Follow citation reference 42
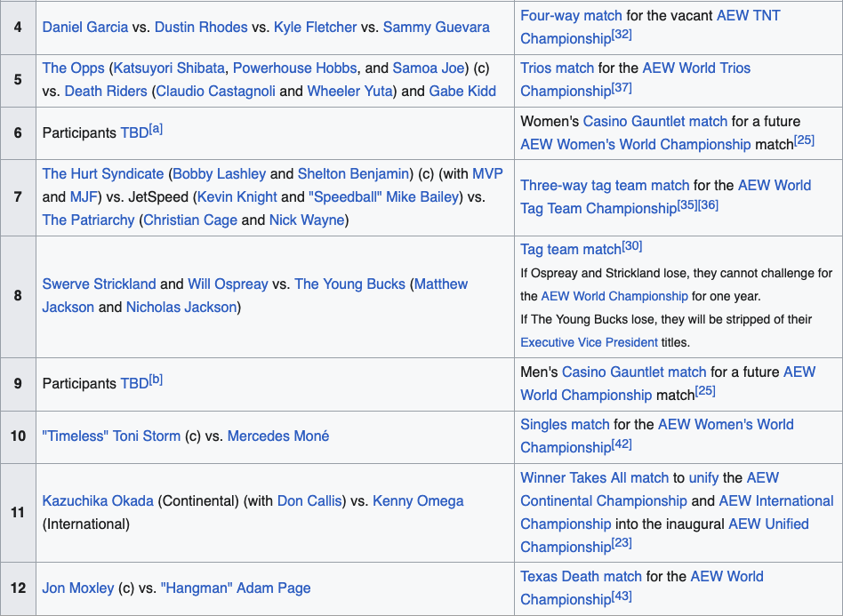This screenshot has height=616, width=843. 622,444
